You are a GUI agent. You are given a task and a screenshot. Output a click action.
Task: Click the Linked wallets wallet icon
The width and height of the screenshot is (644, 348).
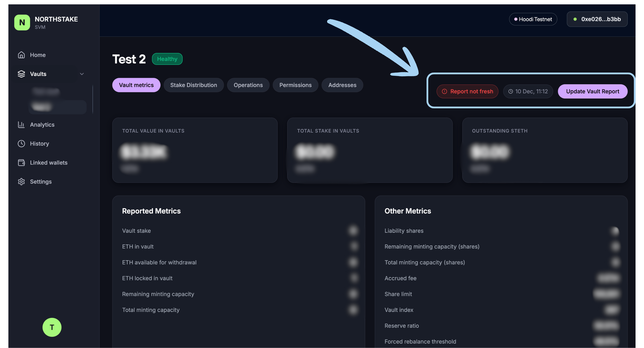[x=21, y=163]
